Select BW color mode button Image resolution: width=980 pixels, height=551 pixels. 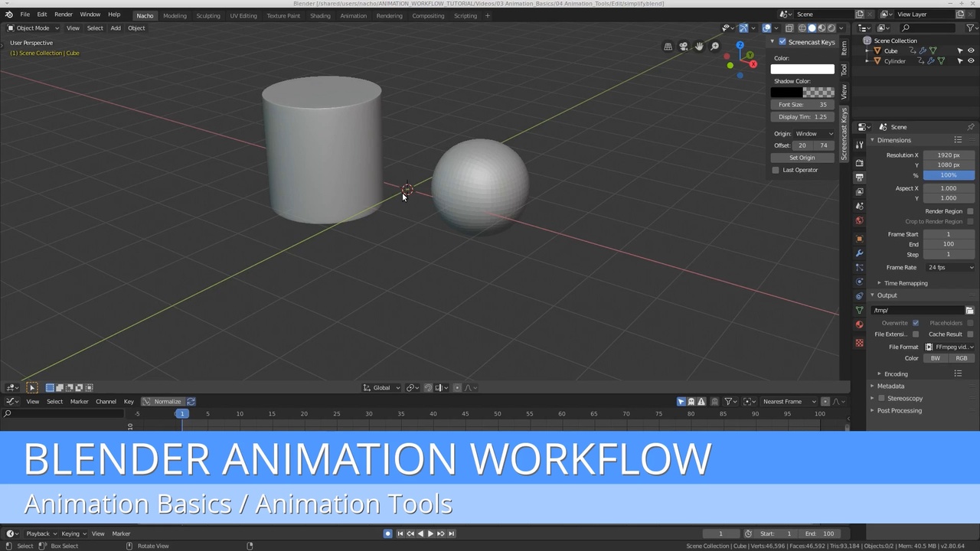click(936, 359)
